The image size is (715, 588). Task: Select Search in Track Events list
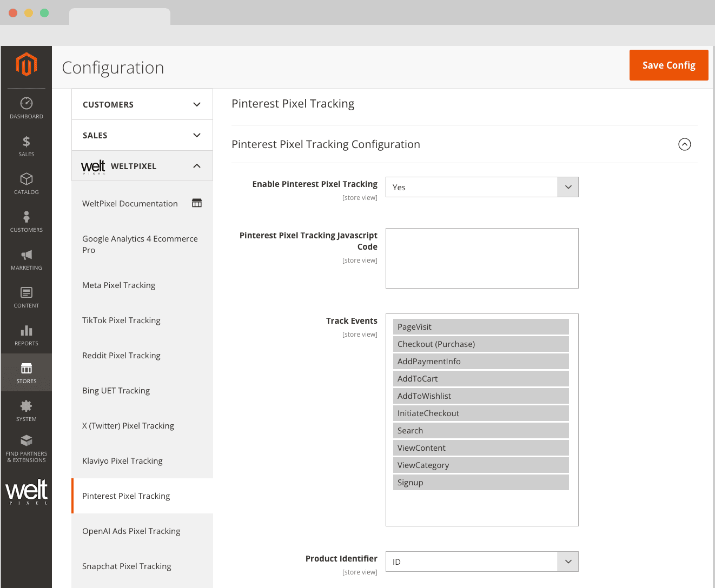coord(481,431)
